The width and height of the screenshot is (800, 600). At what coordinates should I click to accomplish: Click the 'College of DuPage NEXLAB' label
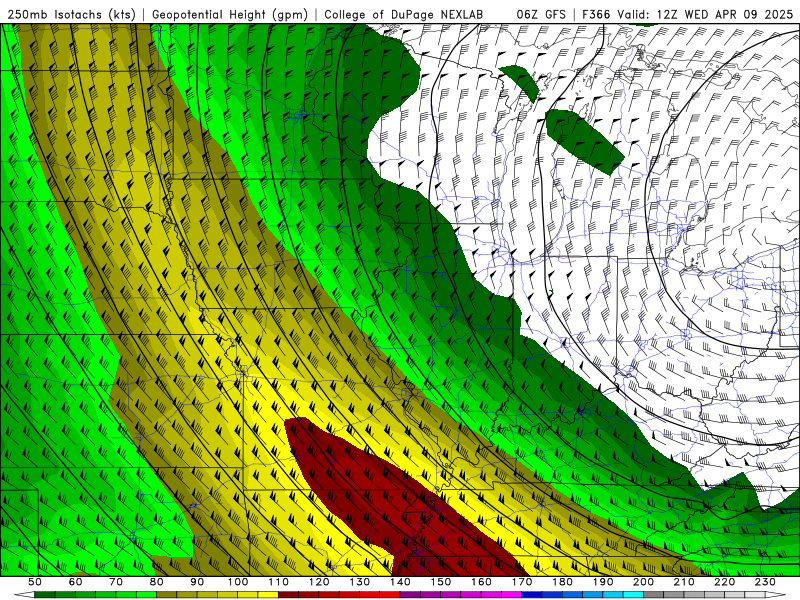pyautogui.click(x=403, y=14)
